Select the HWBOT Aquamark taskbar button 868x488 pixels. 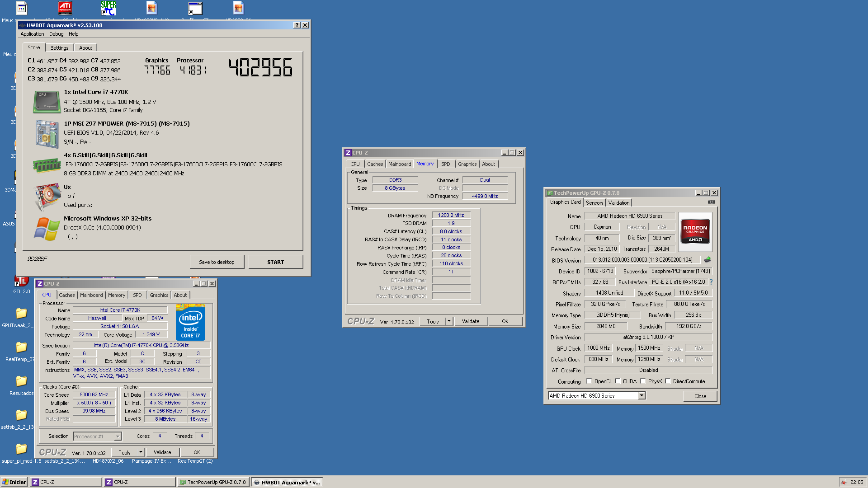pos(287,482)
